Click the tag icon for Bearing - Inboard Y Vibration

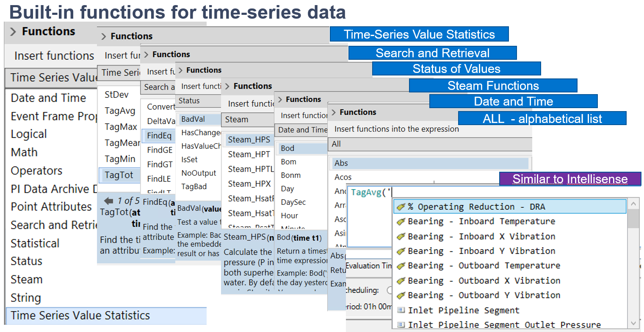pyautogui.click(x=401, y=251)
